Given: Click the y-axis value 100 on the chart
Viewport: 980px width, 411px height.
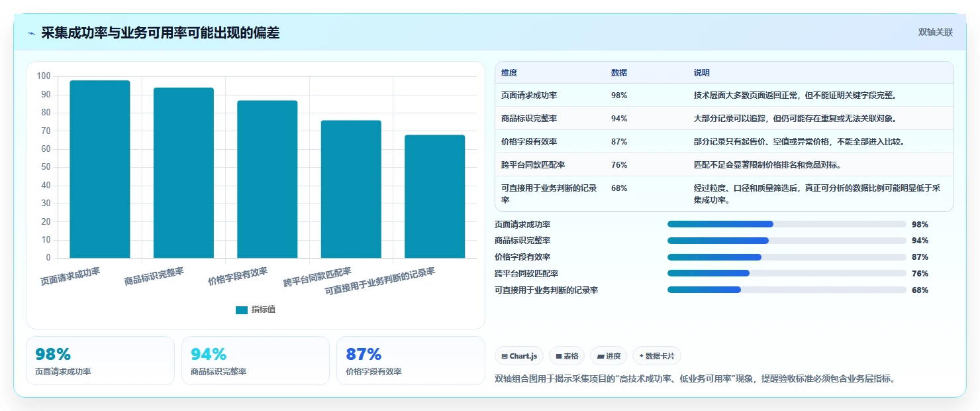Looking at the screenshot, I should click(44, 76).
